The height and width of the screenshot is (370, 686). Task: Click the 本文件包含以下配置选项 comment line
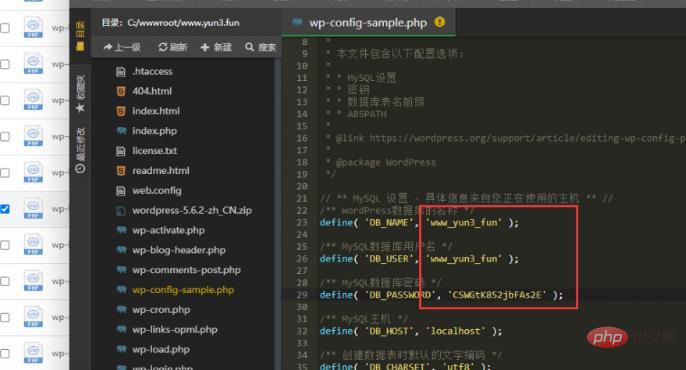tap(396, 54)
